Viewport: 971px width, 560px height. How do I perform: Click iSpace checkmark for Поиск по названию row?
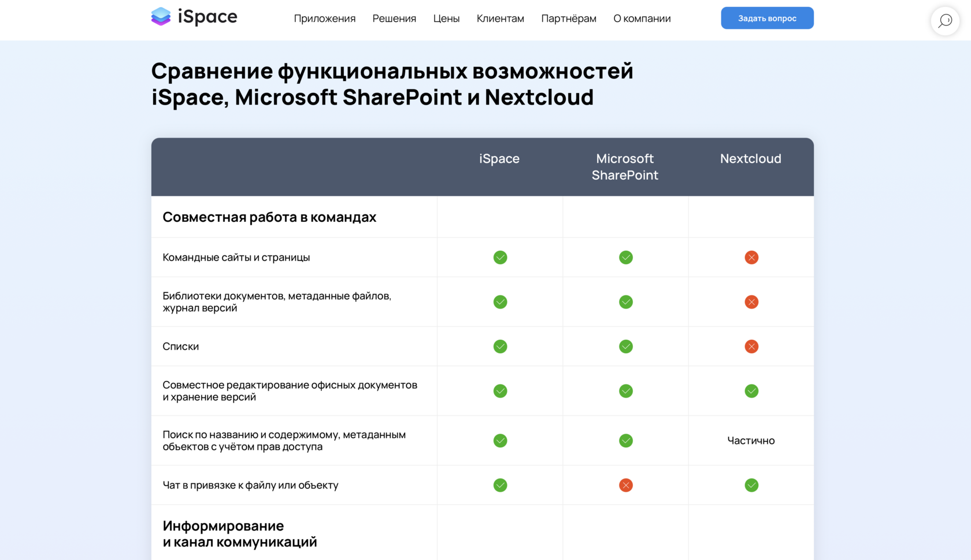pos(500,440)
